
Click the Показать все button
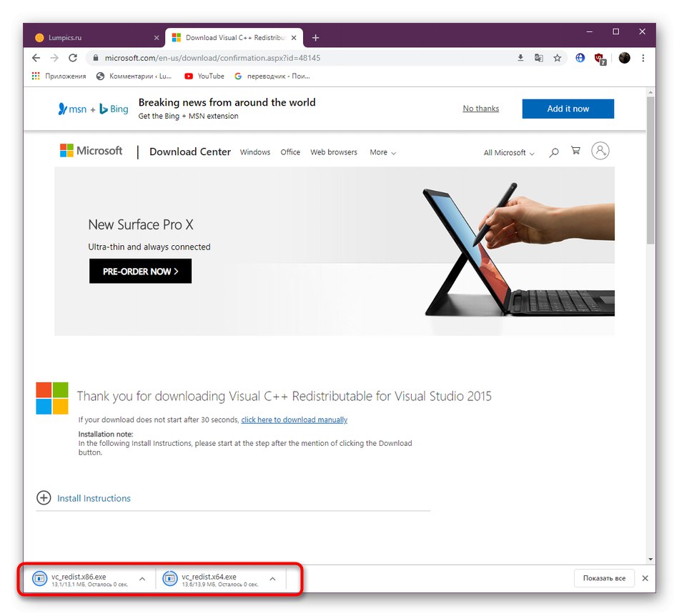coord(604,578)
